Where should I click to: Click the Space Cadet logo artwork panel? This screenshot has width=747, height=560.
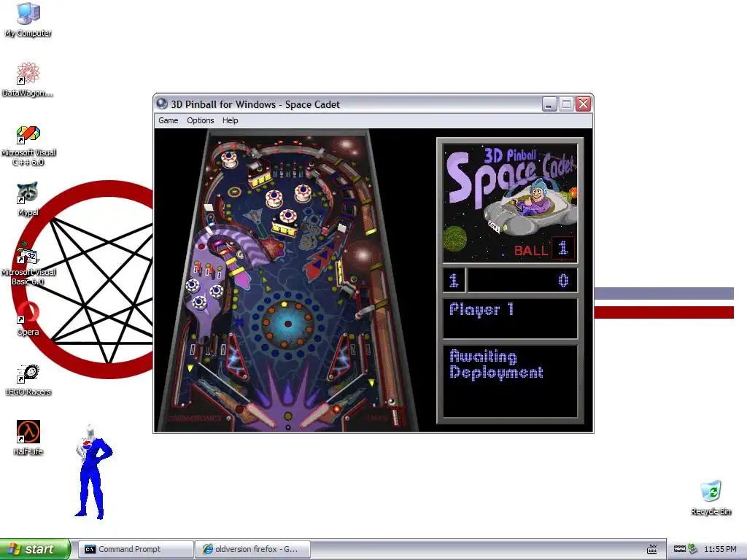pyautogui.click(x=510, y=203)
